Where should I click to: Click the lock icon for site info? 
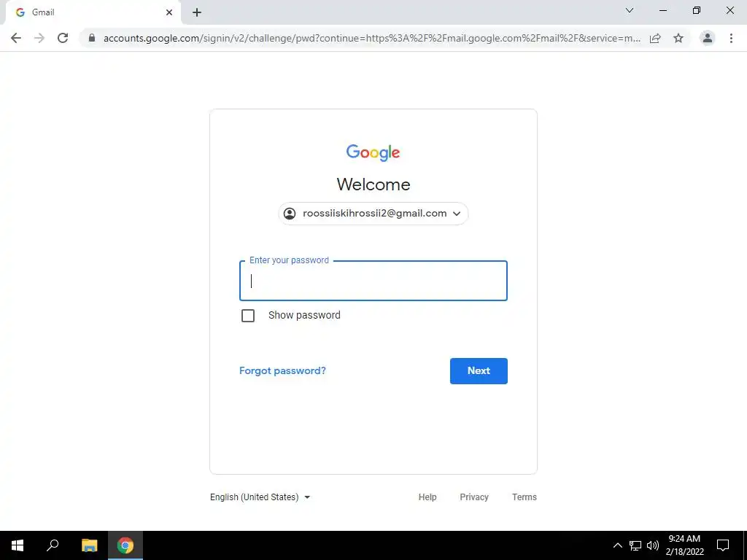click(x=92, y=38)
